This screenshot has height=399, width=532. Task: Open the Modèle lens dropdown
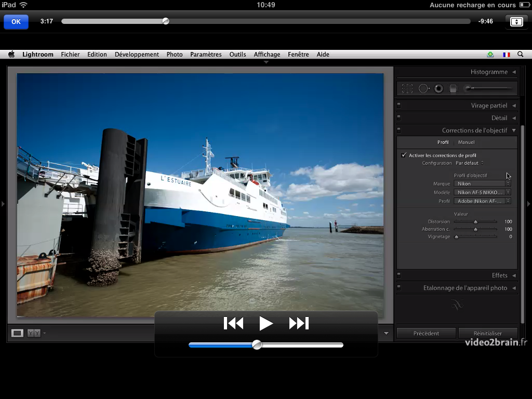[x=482, y=192]
